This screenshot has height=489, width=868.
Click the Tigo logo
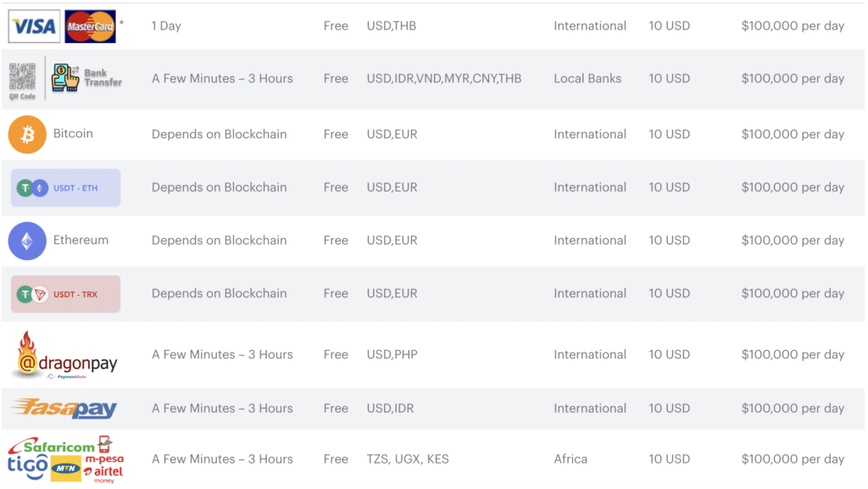pos(27,465)
